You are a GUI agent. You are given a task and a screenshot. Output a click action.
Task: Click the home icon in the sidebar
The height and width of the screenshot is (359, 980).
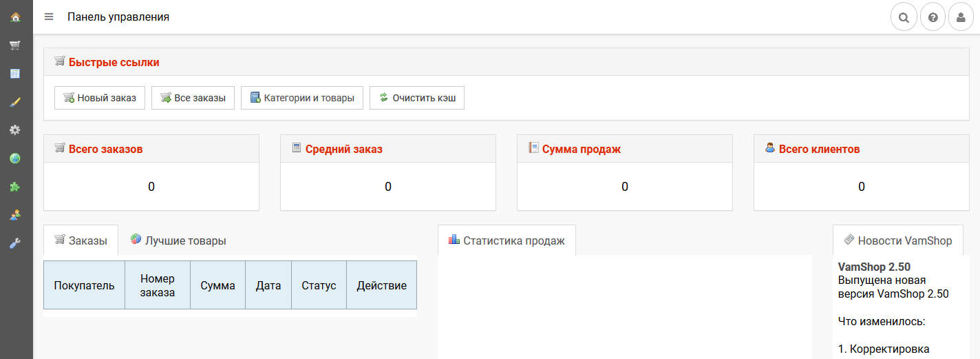15,17
